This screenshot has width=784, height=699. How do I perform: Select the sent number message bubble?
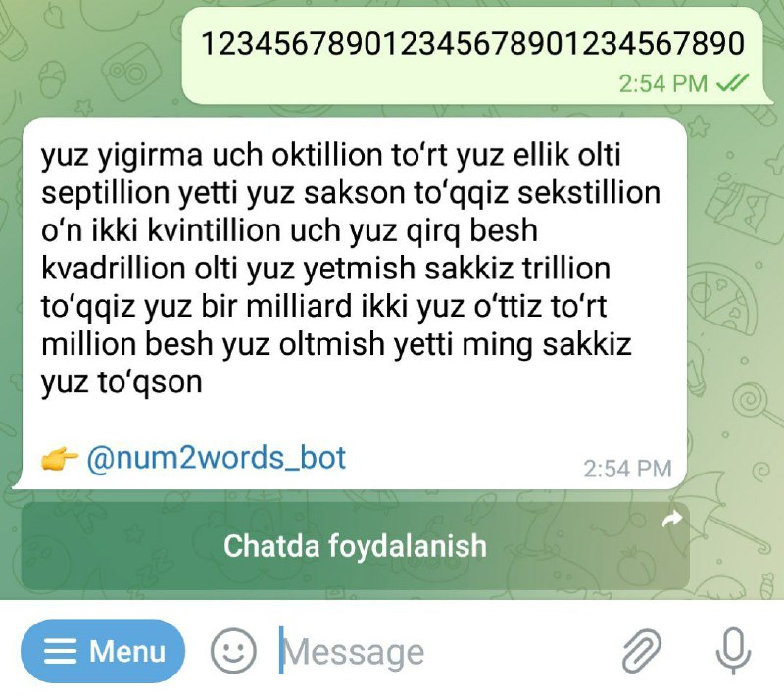(x=473, y=55)
